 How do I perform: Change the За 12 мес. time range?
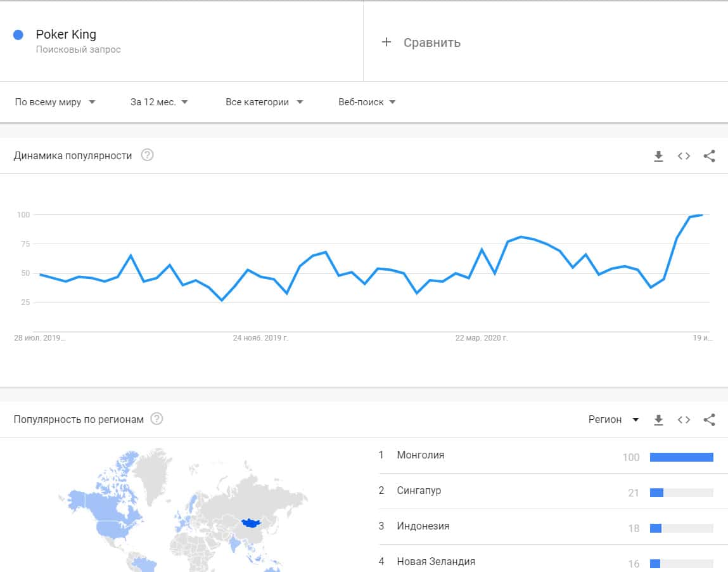coord(159,102)
